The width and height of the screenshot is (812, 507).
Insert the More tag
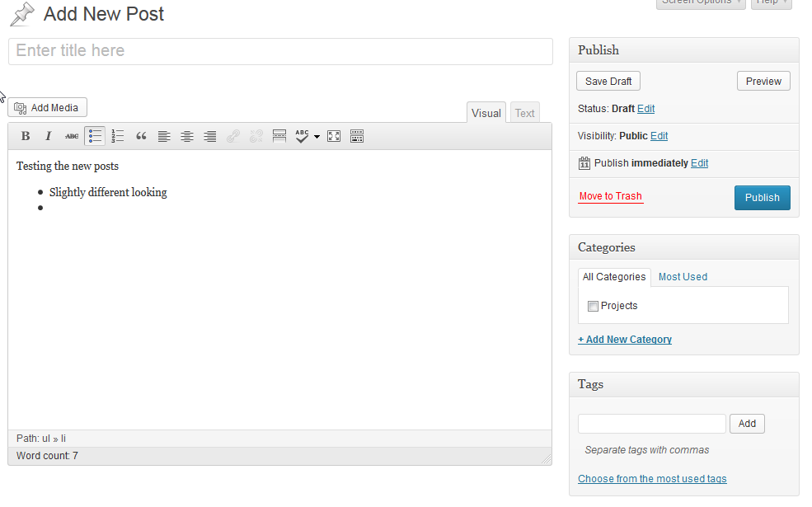(x=279, y=136)
